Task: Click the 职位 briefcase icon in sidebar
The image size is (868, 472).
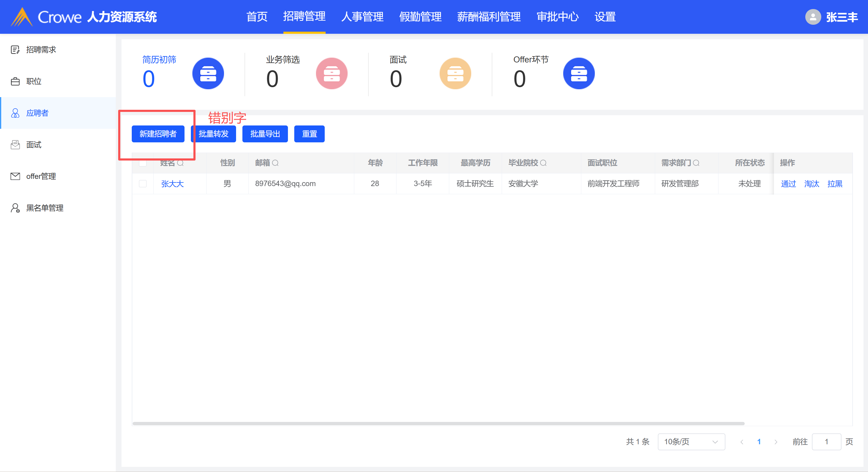Action: click(15, 82)
